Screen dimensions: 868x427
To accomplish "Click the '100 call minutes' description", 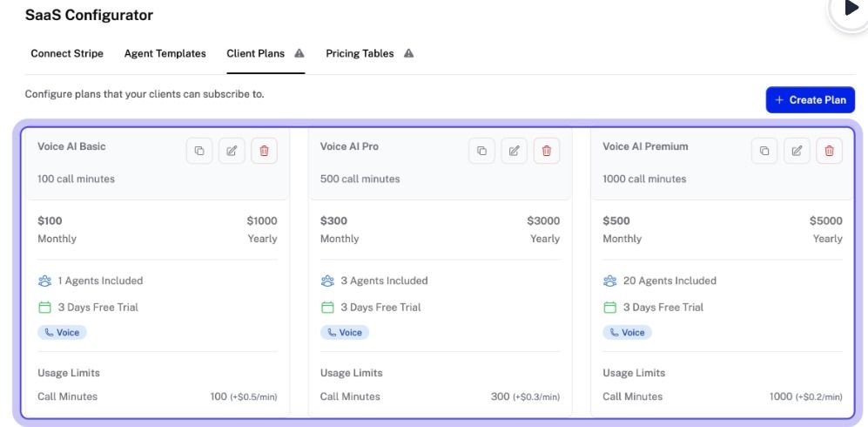I will [x=77, y=179].
